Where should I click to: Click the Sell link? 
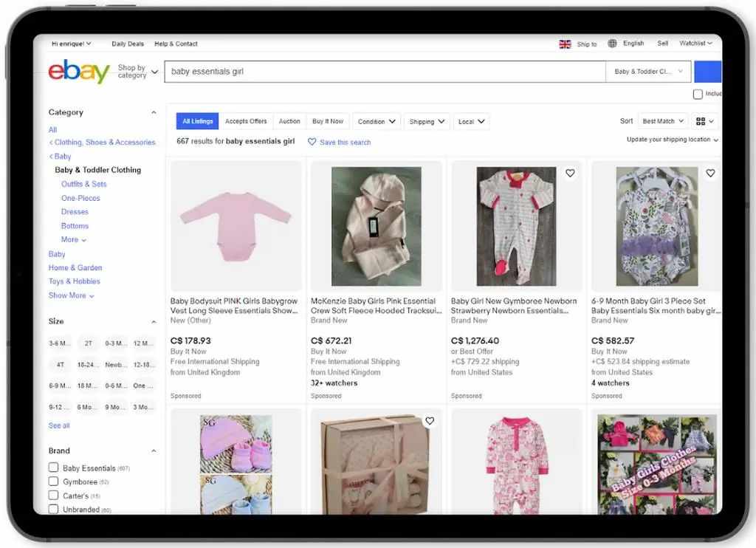tap(663, 44)
